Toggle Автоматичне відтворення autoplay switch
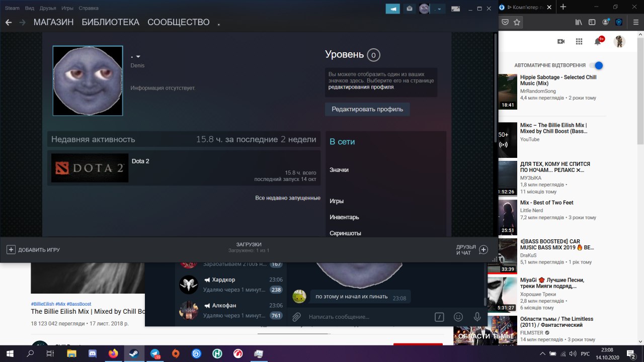 (596, 65)
